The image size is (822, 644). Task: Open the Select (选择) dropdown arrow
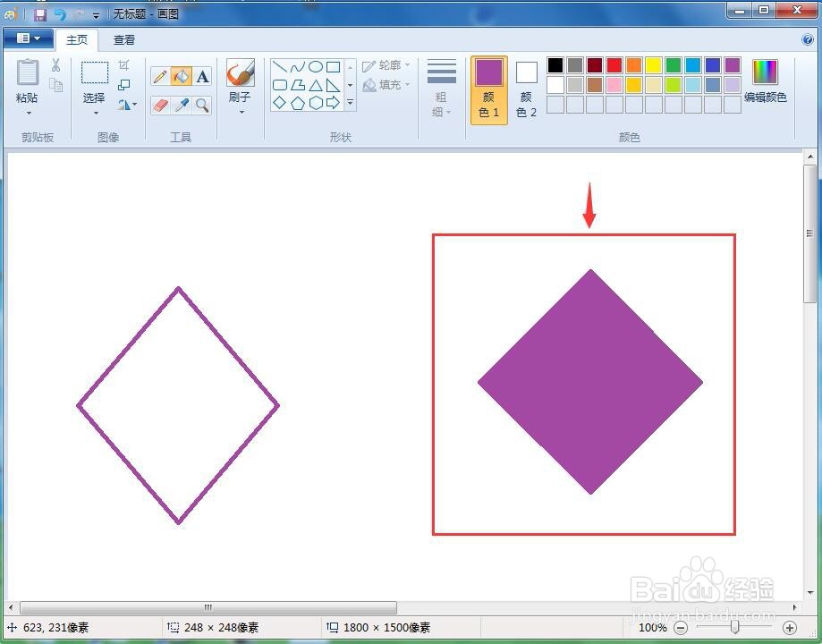96,113
